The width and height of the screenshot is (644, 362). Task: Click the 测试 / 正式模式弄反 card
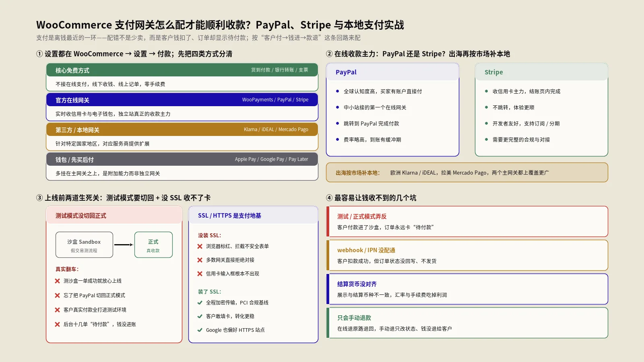click(x=467, y=222)
